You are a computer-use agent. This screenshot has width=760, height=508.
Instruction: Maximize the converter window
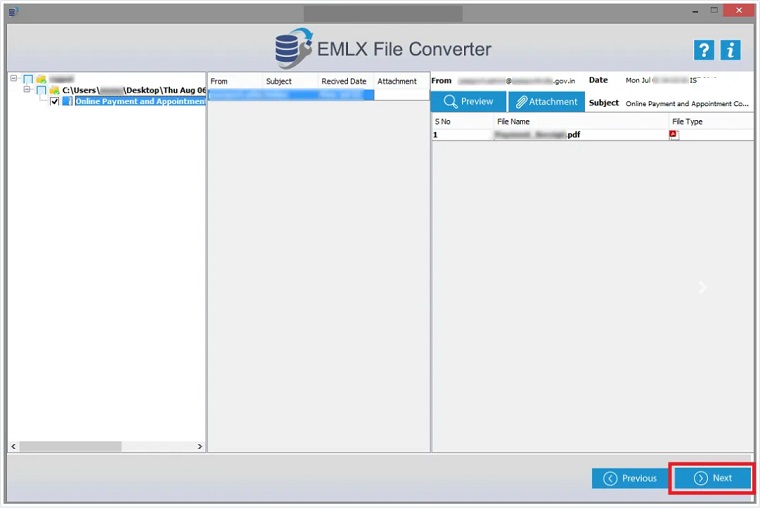click(x=714, y=10)
